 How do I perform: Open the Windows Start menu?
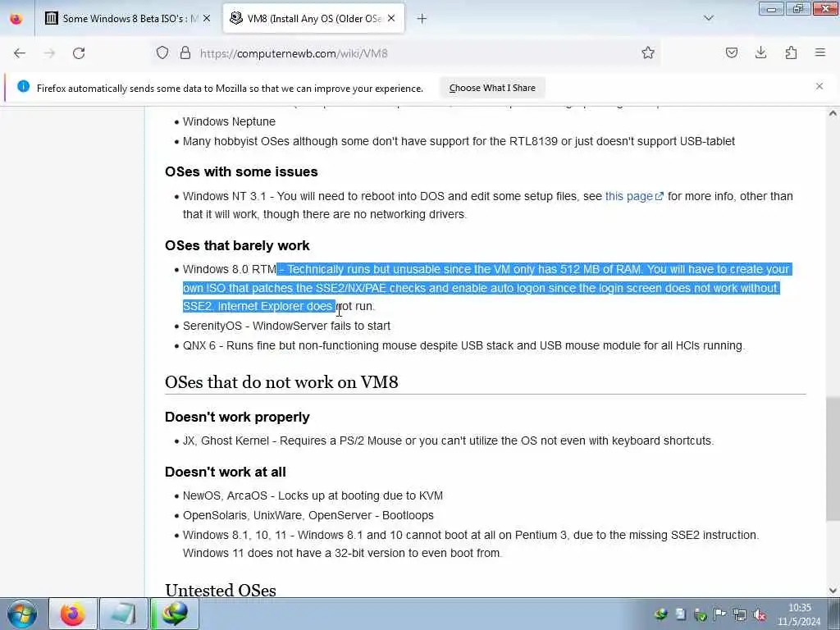point(22,614)
